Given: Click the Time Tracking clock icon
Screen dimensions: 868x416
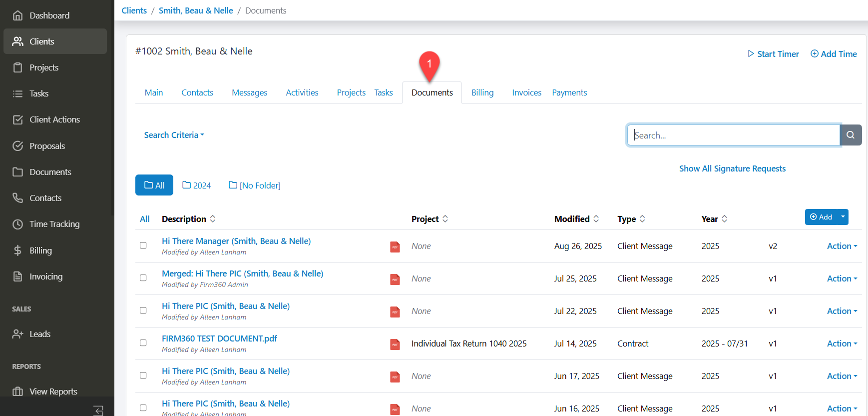Looking at the screenshot, I should tap(18, 224).
